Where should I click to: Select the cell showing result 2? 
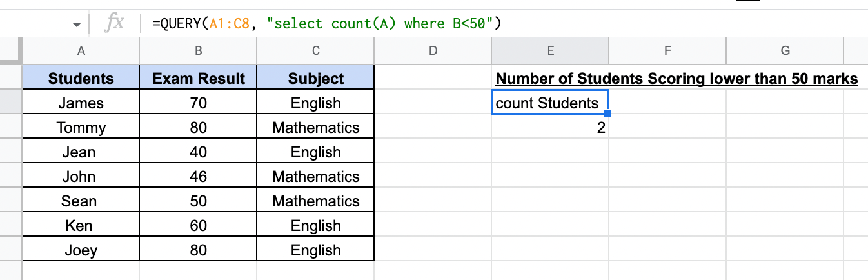550,128
